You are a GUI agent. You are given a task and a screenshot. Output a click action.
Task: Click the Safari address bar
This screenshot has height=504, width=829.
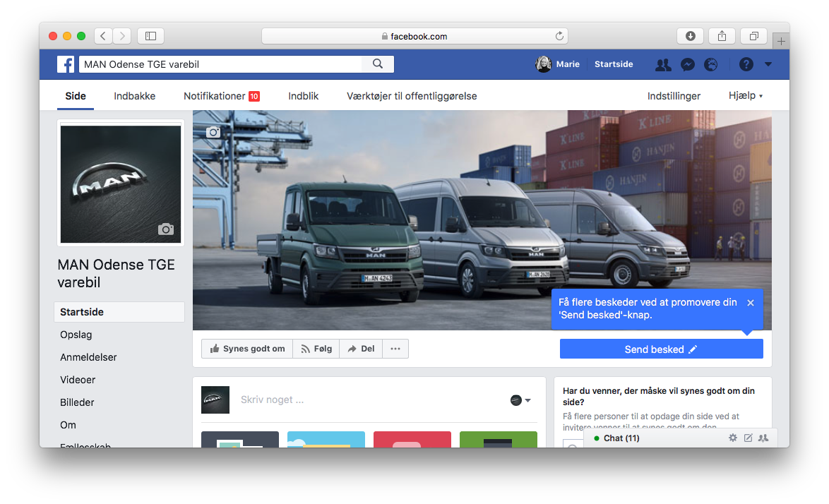click(415, 36)
